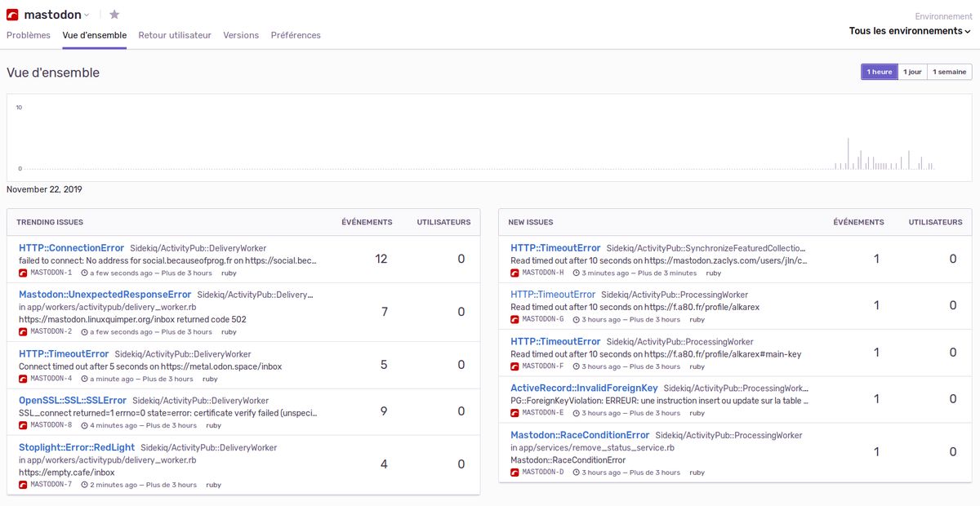980x506 pixels.
Task: Click the ruby icon beside MASTODON-8
Action: click(23, 425)
